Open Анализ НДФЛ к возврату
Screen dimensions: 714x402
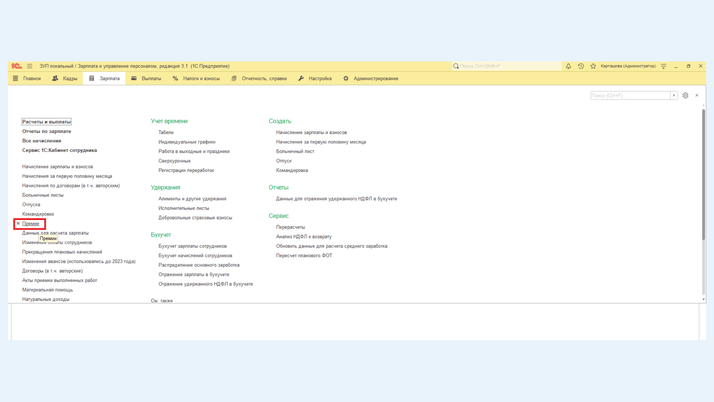[x=304, y=237]
